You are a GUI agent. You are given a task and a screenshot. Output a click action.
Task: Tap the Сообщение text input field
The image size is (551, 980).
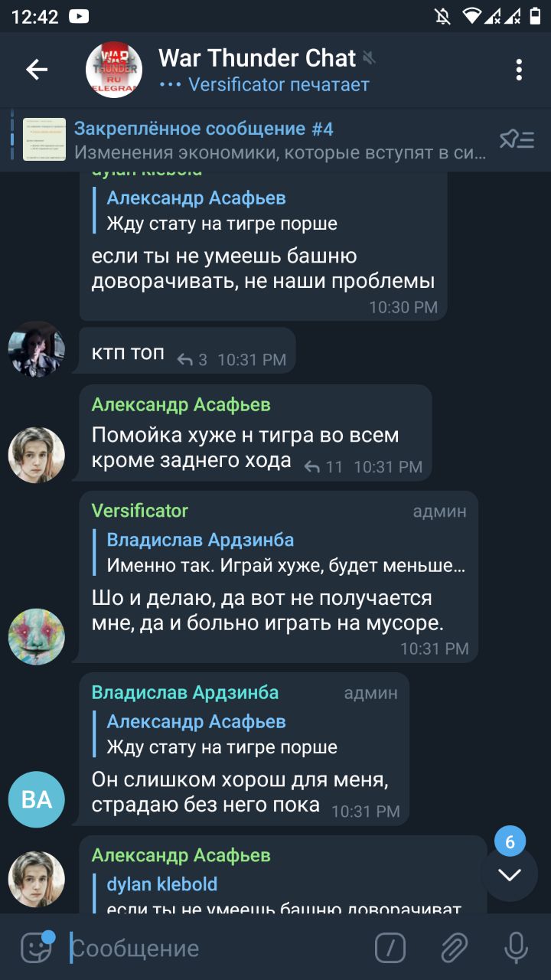pyautogui.click(x=214, y=949)
